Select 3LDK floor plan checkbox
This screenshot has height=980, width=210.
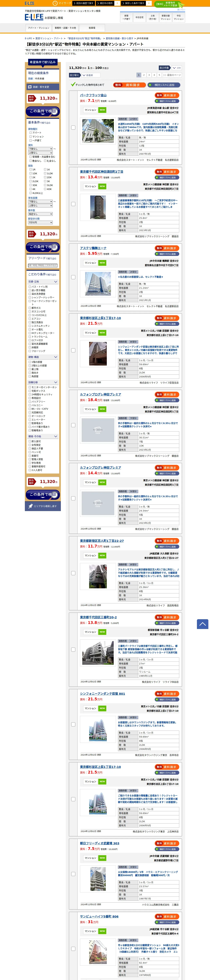[45, 185]
